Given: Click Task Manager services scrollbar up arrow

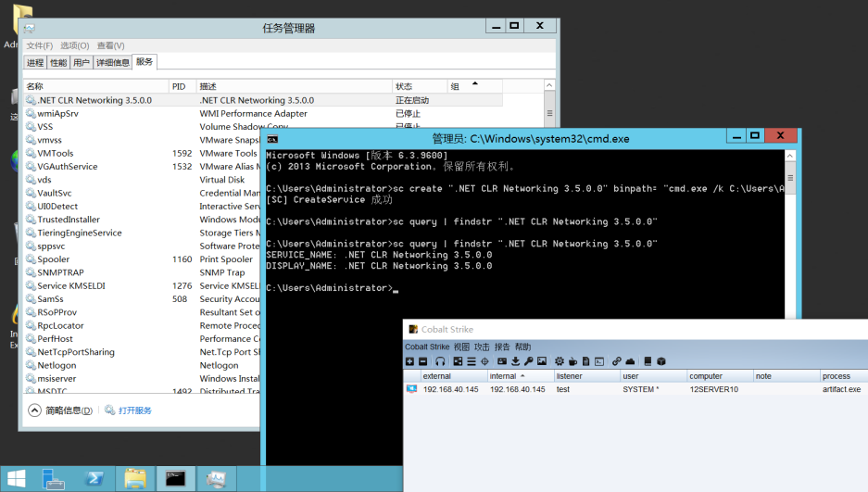Looking at the screenshot, I should tap(549, 85).
